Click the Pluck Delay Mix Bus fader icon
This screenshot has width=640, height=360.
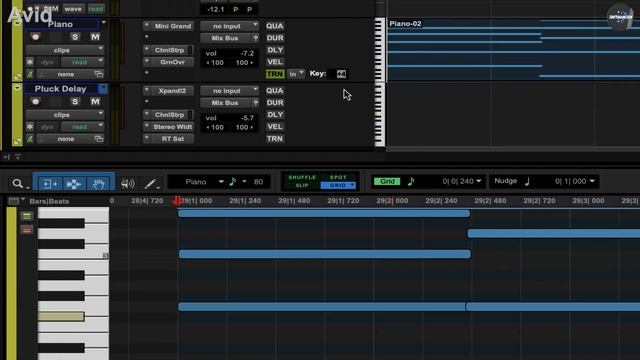255,103
